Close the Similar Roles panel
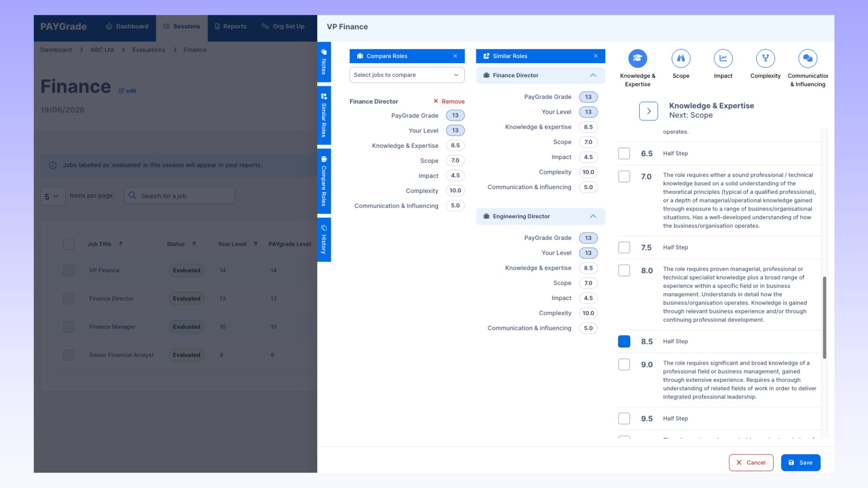This screenshot has height=488, width=868. pos(596,56)
